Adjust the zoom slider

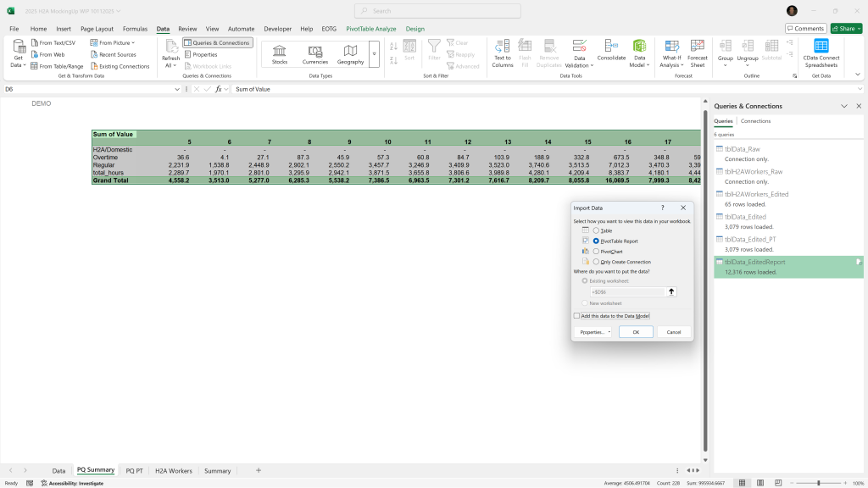tap(818, 483)
